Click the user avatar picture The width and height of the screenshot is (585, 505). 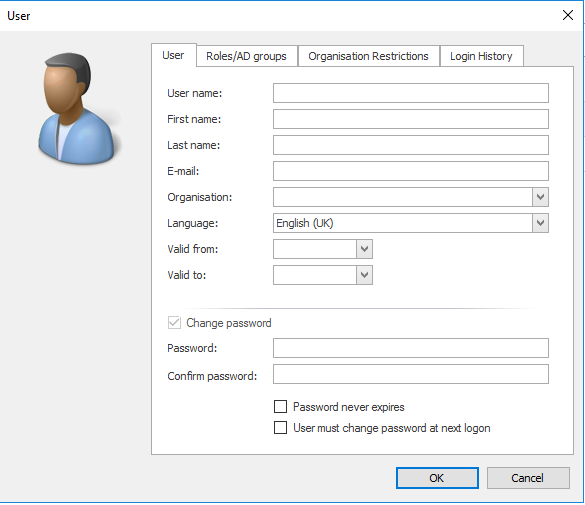point(80,109)
